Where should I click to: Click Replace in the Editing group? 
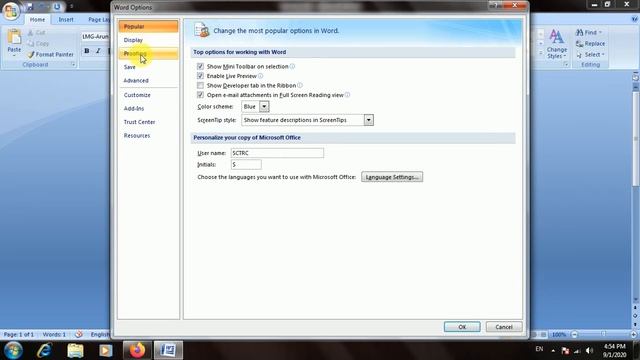pos(590,43)
